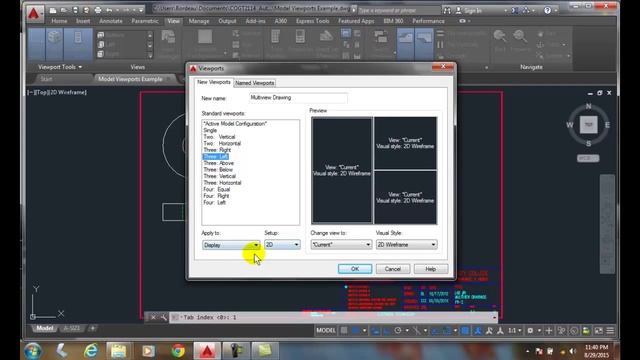Open the AutoCAD application menu logo
The width and height of the screenshot is (640, 360).
pyautogui.click(x=34, y=13)
